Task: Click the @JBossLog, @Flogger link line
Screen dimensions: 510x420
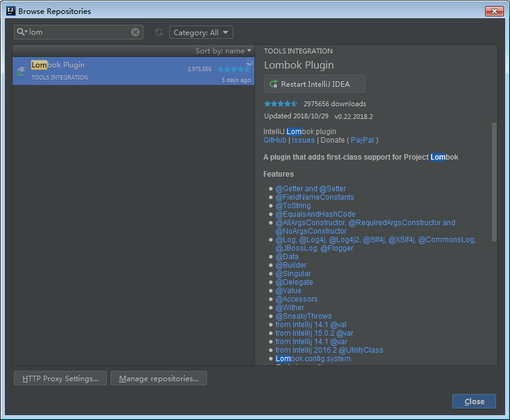Action: pyautogui.click(x=314, y=248)
